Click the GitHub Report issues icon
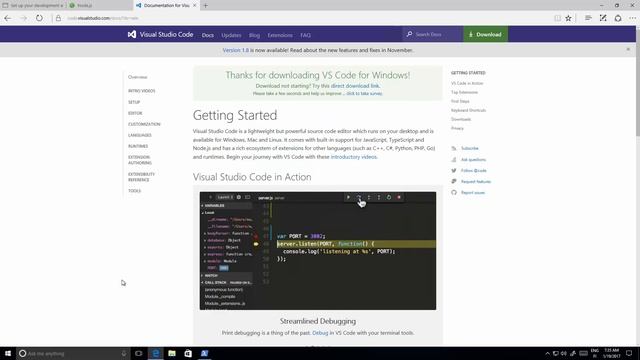This screenshot has height=360, width=640. (x=454, y=192)
